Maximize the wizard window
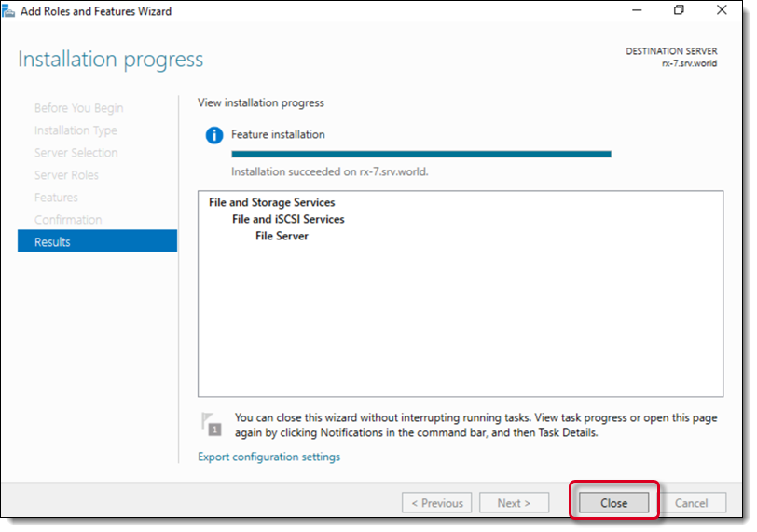The width and height of the screenshot is (757, 532). click(x=678, y=11)
